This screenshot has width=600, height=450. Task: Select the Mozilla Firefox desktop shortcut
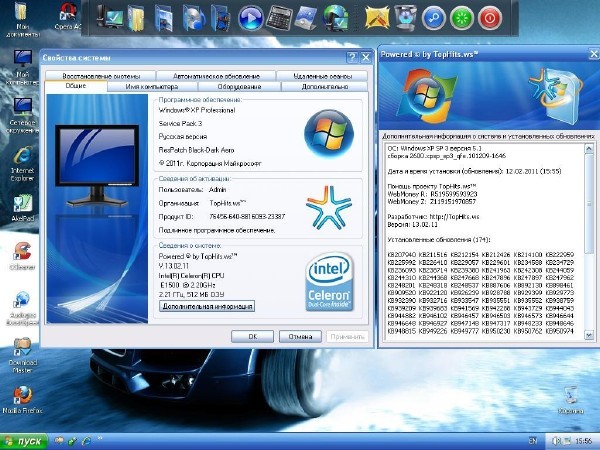[x=22, y=400]
